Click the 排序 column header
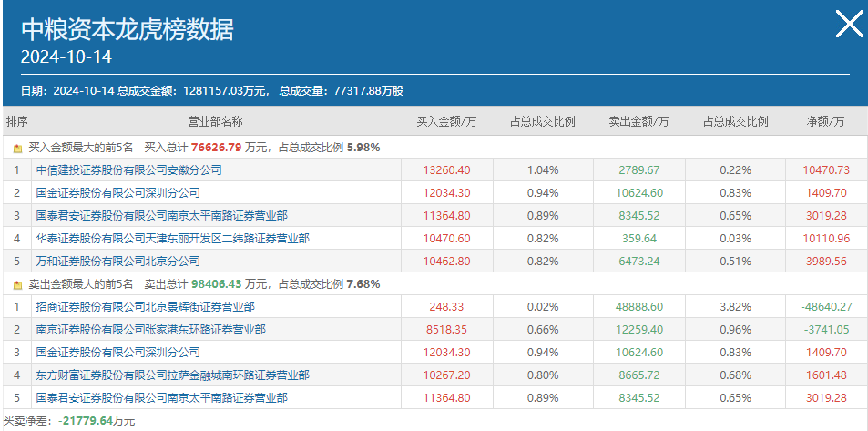Screen dimensions: 868x431 pos(17,122)
